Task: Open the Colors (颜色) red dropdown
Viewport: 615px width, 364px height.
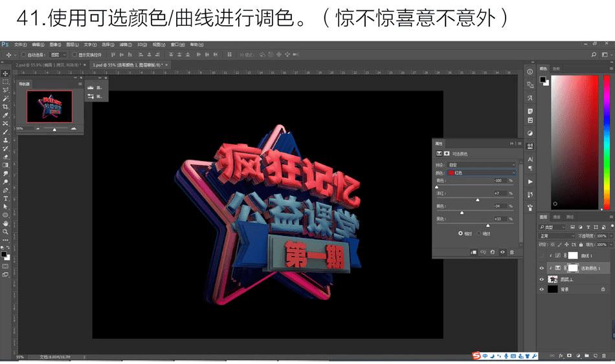Action: (x=482, y=173)
